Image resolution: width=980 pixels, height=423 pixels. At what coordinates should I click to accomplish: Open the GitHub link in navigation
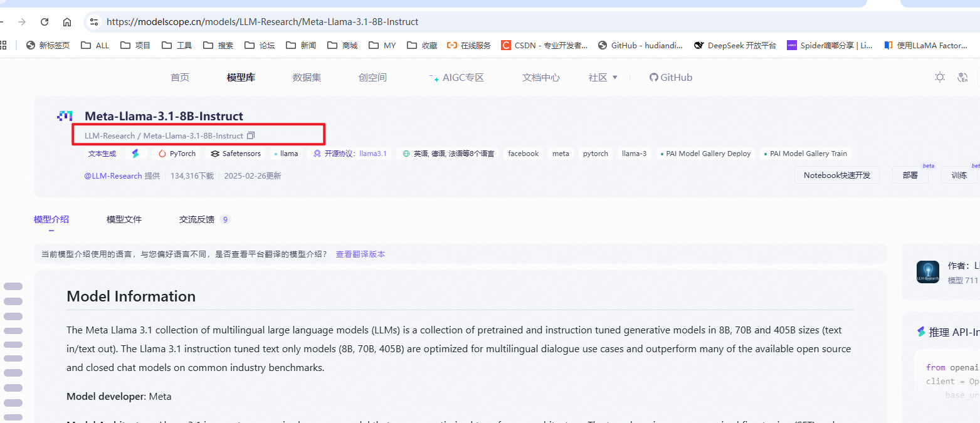[x=671, y=78]
